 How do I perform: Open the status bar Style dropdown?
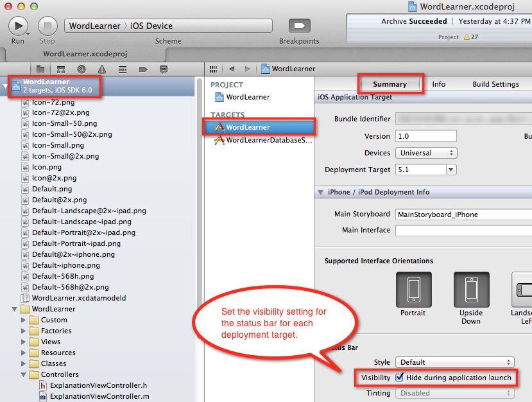[454, 362]
